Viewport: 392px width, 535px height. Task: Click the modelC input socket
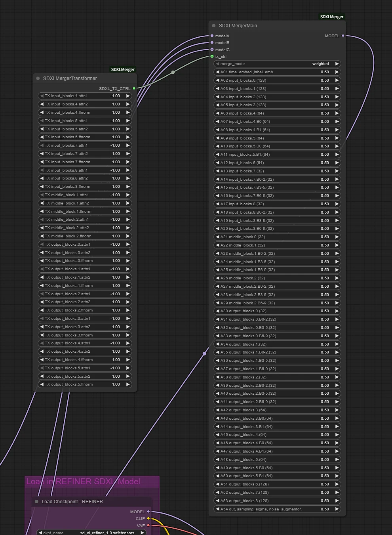click(x=212, y=50)
